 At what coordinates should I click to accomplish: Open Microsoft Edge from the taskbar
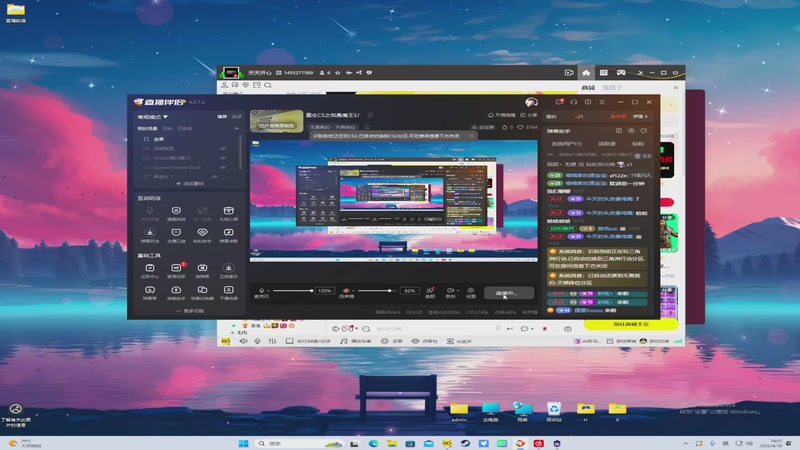point(373,443)
